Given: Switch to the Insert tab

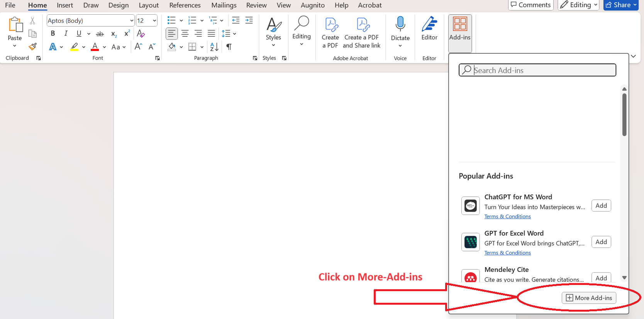Looking at the screenshot, I should [x=65, y=5].
